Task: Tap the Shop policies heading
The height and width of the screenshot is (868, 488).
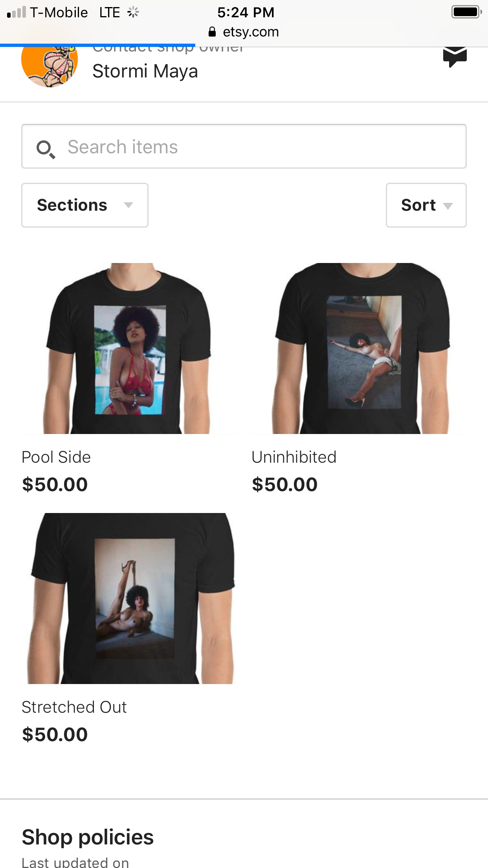Action: pyautogui.click(x=88, y=837)
